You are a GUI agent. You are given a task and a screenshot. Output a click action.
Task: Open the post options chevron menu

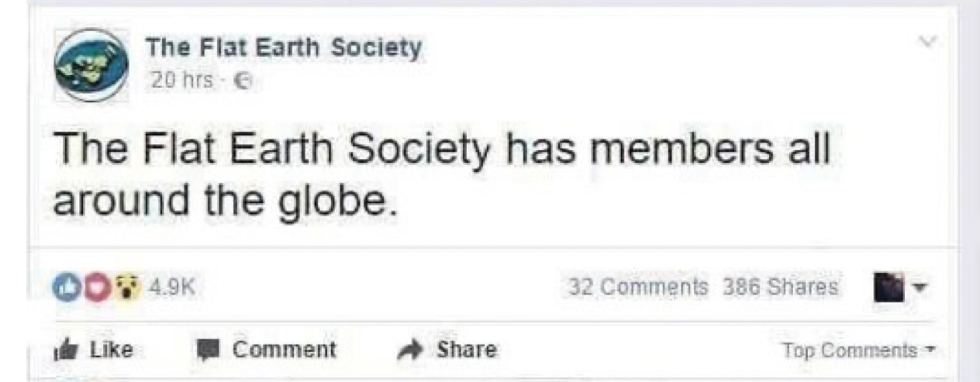pyautogui.click(x=924, y=43)
